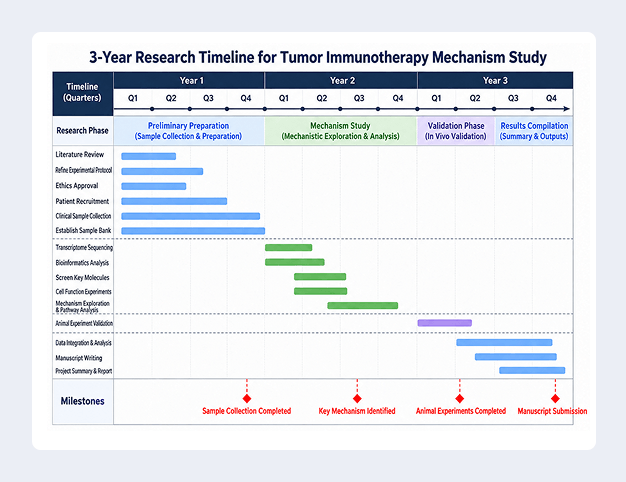Select the Cell Function Experiments bar
The width and height of the screenshot is (626, 482).
[x=321, y=291]
